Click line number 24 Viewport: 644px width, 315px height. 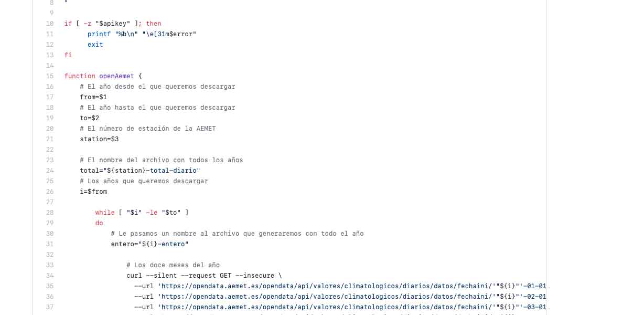pos(50,171)
